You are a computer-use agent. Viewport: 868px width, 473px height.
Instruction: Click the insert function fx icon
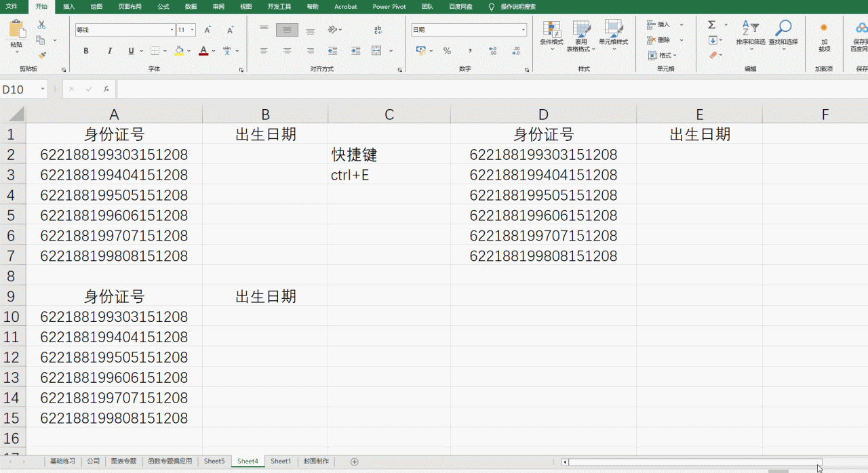[106, 89]
